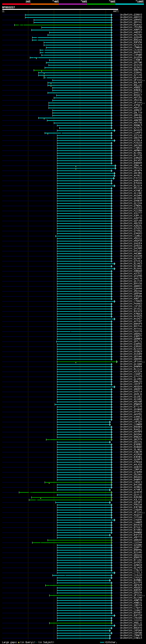Open the UniRef100_A9RFC9 entry
This screenshot has width=146, height=644.
pyautogui.click(x=131, y=30)
